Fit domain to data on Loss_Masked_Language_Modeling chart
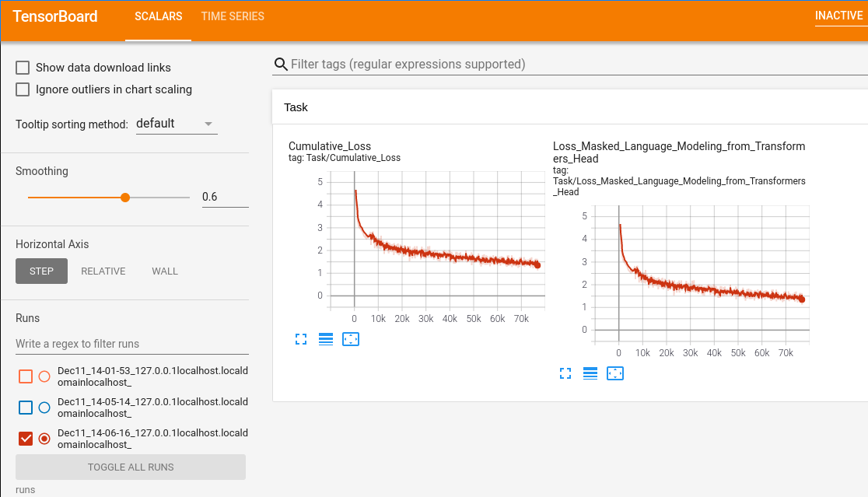The width and height of the screenshot is (868, 497). click(615, 373)
